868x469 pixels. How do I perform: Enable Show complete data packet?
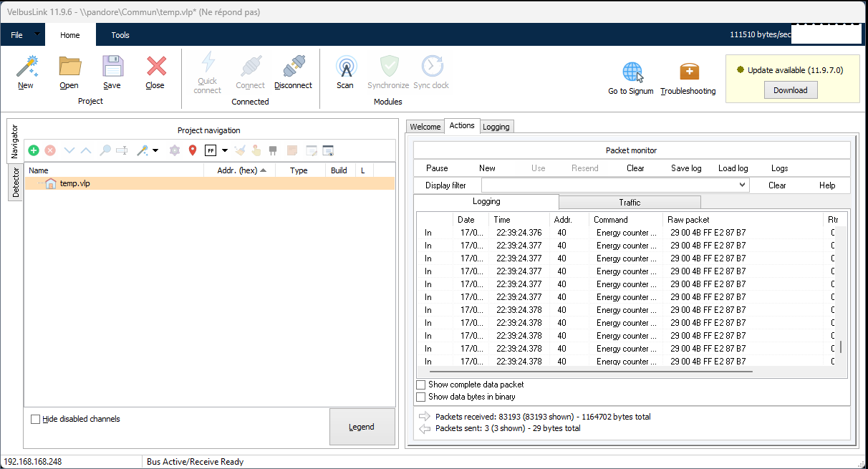click(x=421, y=385)
